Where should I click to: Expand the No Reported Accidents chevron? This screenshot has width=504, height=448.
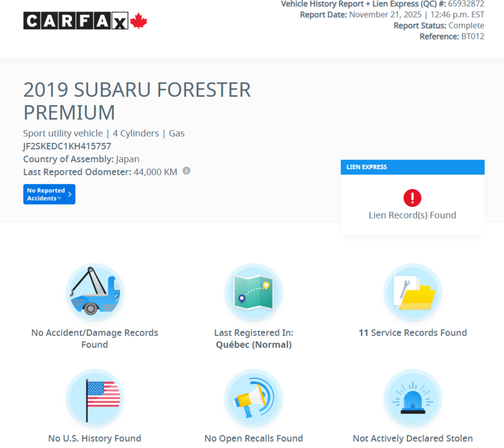[x=70, y=194]
